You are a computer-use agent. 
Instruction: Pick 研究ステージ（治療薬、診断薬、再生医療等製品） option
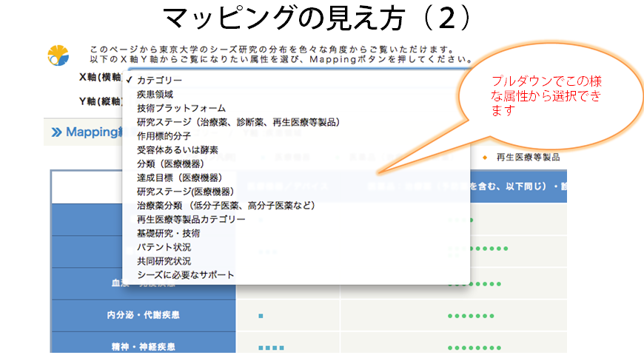tap(238, 122)
